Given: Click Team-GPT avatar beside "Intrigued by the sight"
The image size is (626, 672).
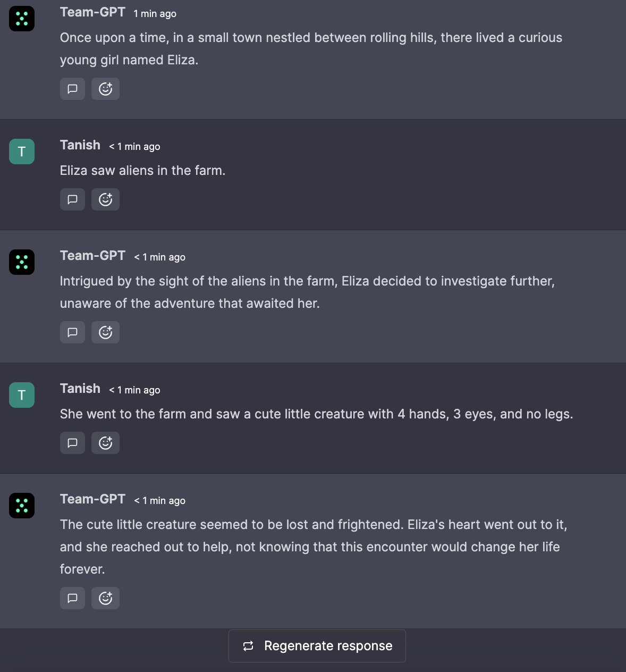Looking at the screenshot, I should click(22, 262).
